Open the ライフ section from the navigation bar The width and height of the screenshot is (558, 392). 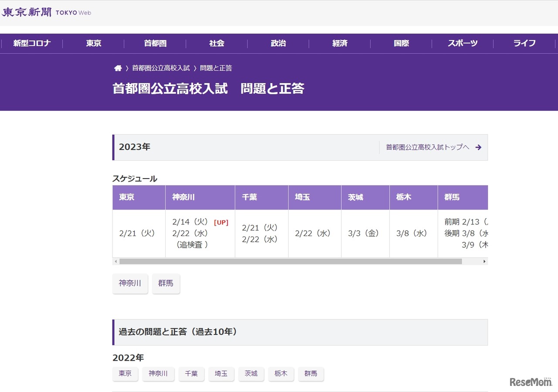[524, 44]
